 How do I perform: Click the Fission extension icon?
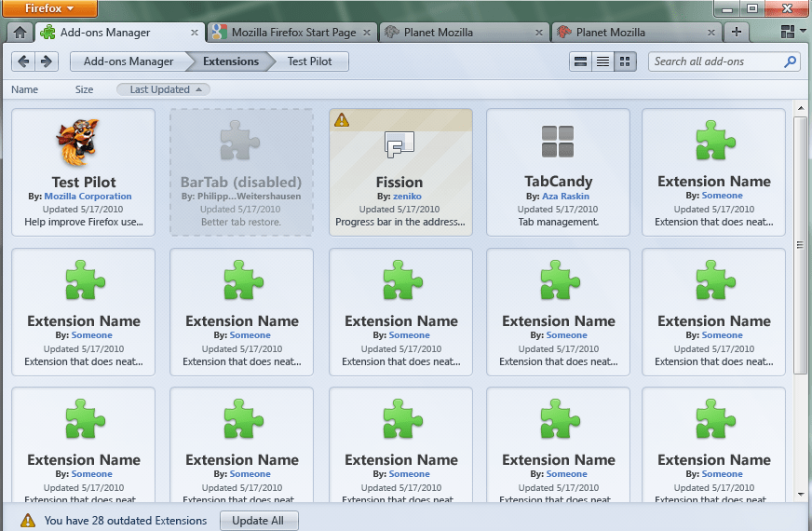tap(399, 144)
